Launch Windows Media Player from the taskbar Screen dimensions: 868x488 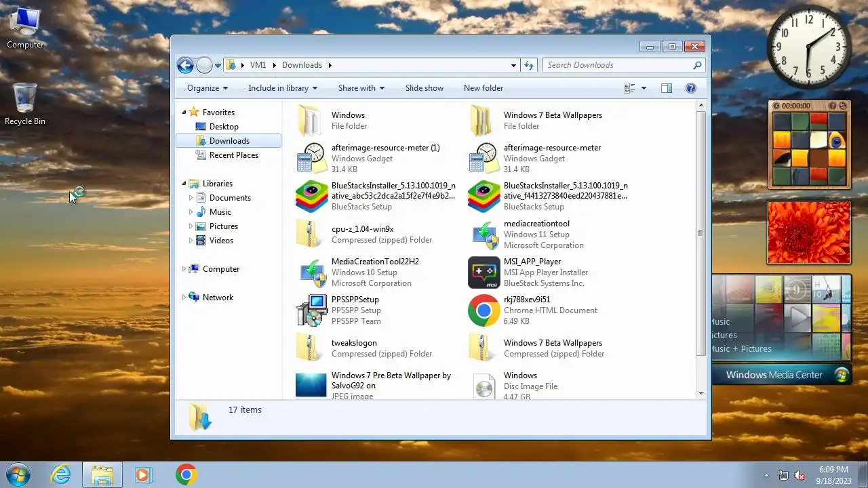tap(143, 474)
